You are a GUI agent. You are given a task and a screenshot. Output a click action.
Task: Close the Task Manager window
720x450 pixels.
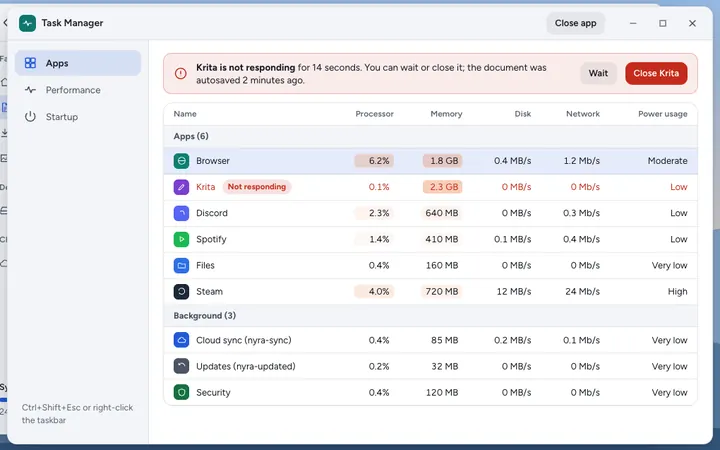pos(692,23)
